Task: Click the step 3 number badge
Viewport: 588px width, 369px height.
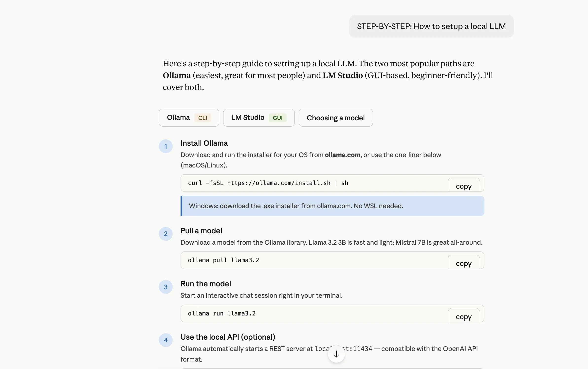Action: (x=166, y=287)
